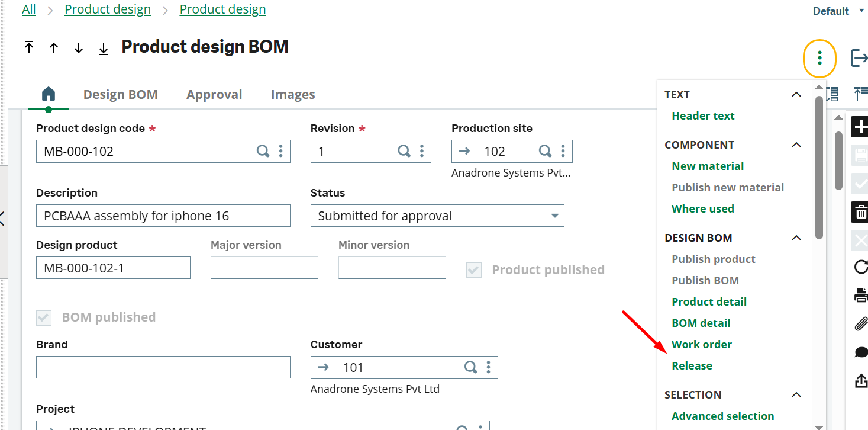Click the three-dot more actions icon
This screenshot has height=430, width=868.
point(819,58)
